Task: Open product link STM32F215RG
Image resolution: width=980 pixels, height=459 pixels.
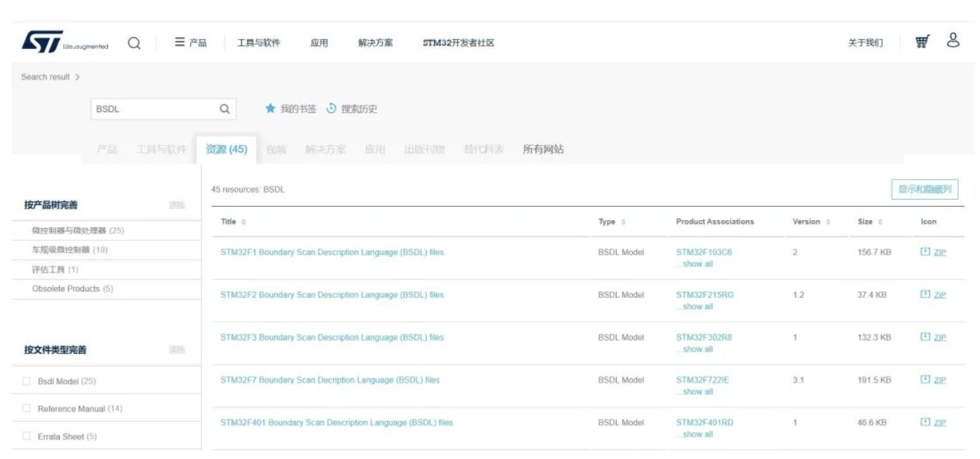Action: (x=704, y=294)
